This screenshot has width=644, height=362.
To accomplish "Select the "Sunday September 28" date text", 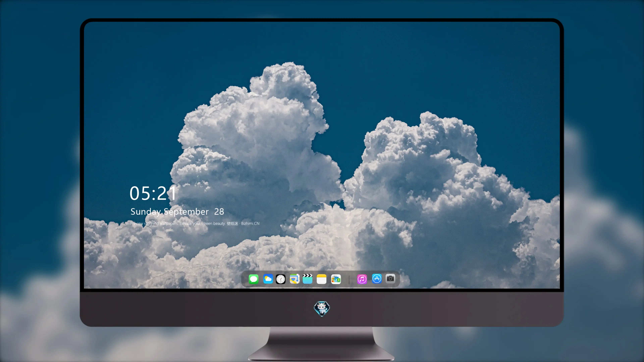I will [x=177, y=212].
